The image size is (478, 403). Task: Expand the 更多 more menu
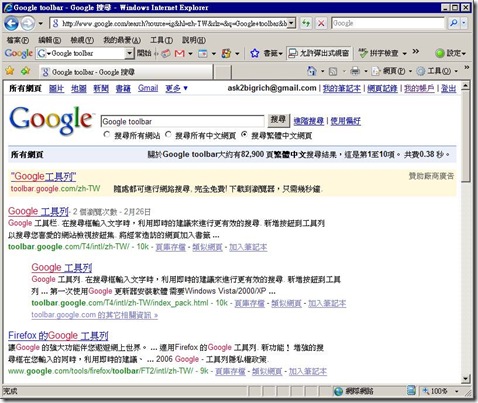click(177, 88)
